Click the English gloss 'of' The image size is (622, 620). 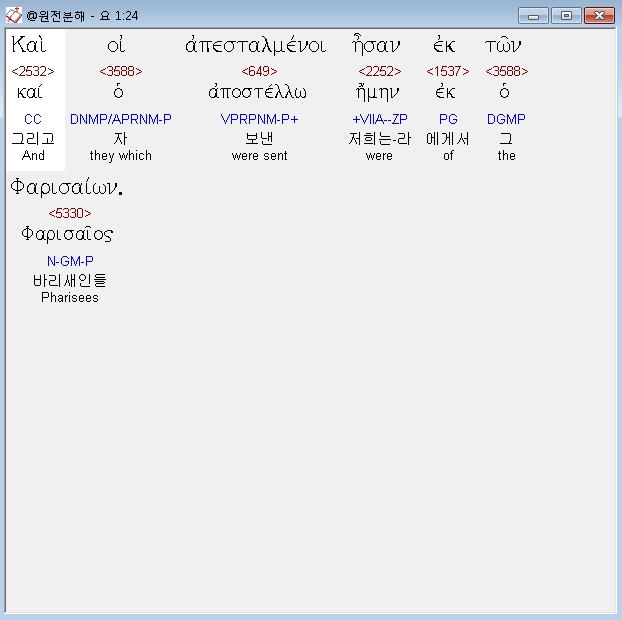point(448,155)
